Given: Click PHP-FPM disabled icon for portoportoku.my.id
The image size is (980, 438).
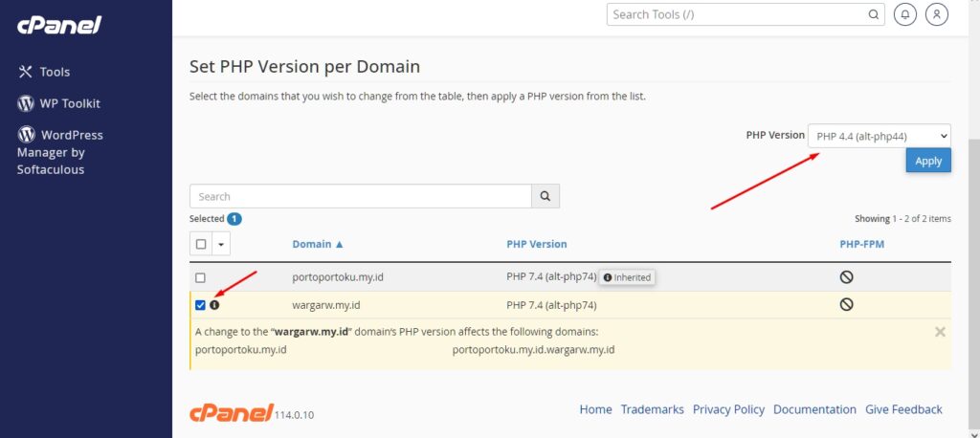Looking at the screenshot, I should click(847, 277).
